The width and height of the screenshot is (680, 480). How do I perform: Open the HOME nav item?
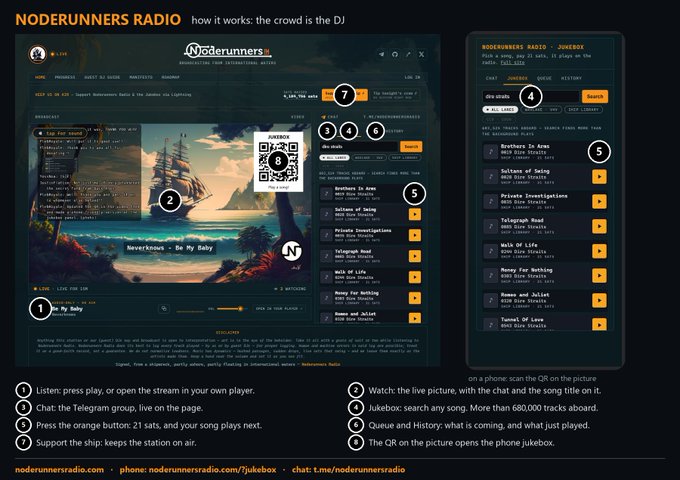point(40,77)
